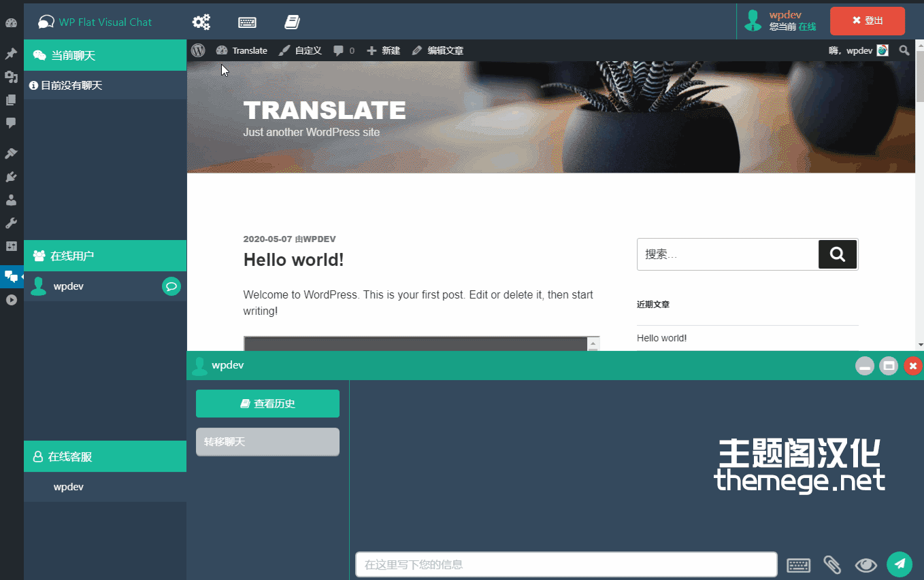
Task: Send the message with paper plane button
Action: (x=900, y=564)
